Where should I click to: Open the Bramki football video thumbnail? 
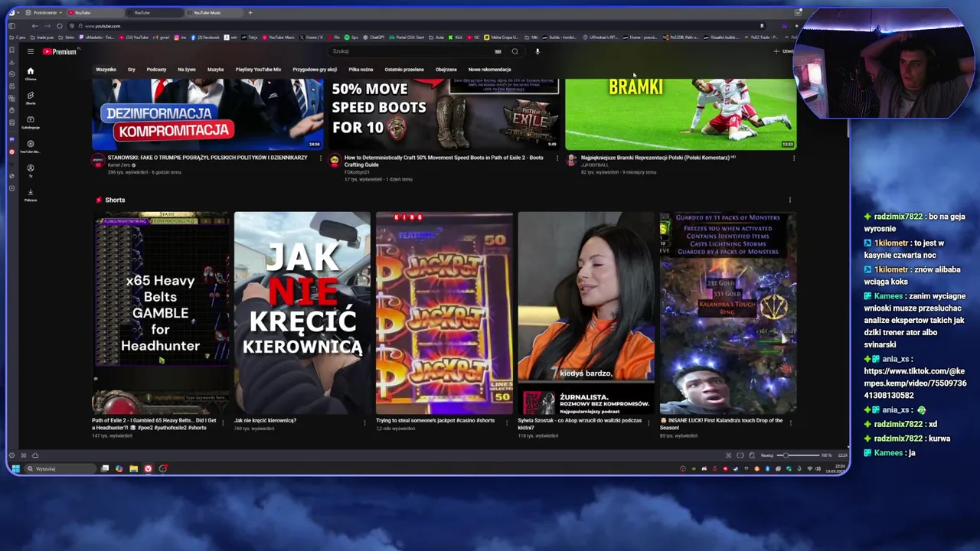tap(681, 114)
